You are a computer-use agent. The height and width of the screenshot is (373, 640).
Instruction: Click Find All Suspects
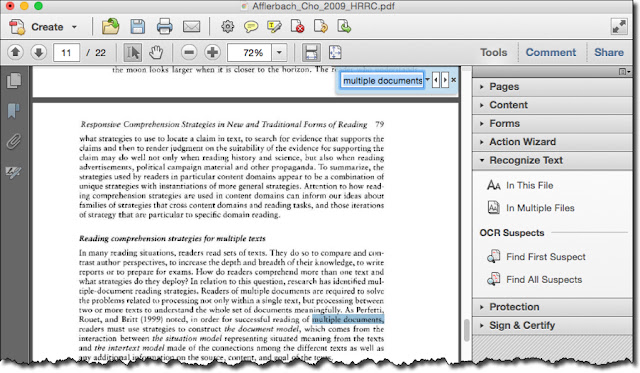(534, 280)
